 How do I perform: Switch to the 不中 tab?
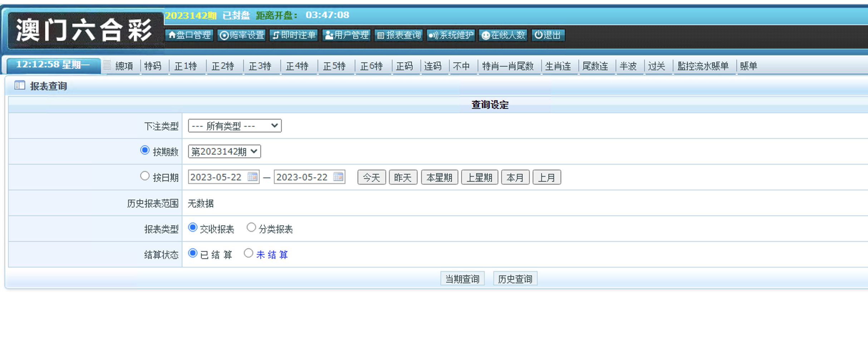pyautogui.click(x=462, y=66)
